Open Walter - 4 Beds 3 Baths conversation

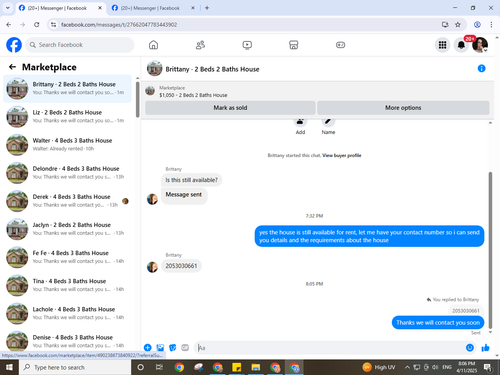click(67, 145)
